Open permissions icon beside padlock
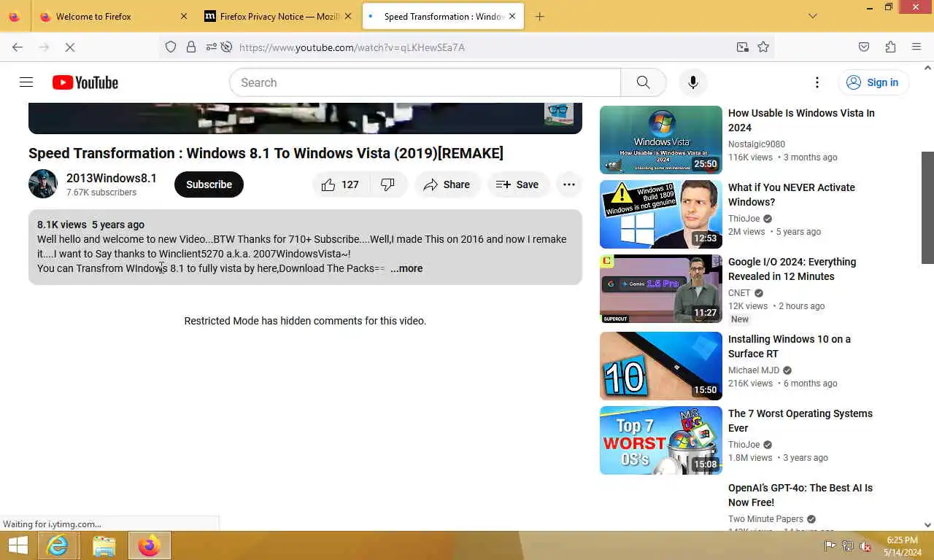Image resolution: width=934 pixels, height=560 pixels. click(211, 47)
